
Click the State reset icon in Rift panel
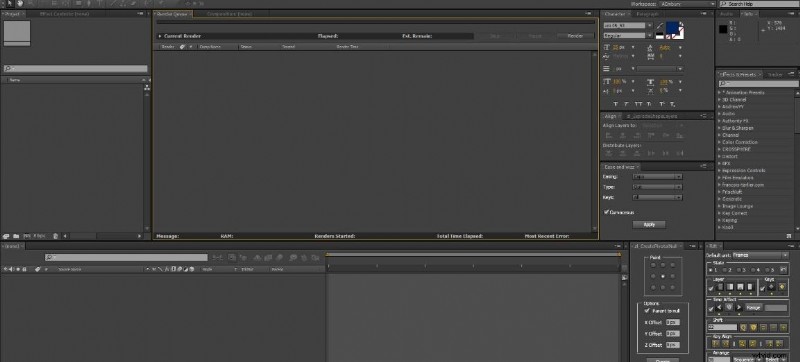pyautogui.click(x=784, y=270)
